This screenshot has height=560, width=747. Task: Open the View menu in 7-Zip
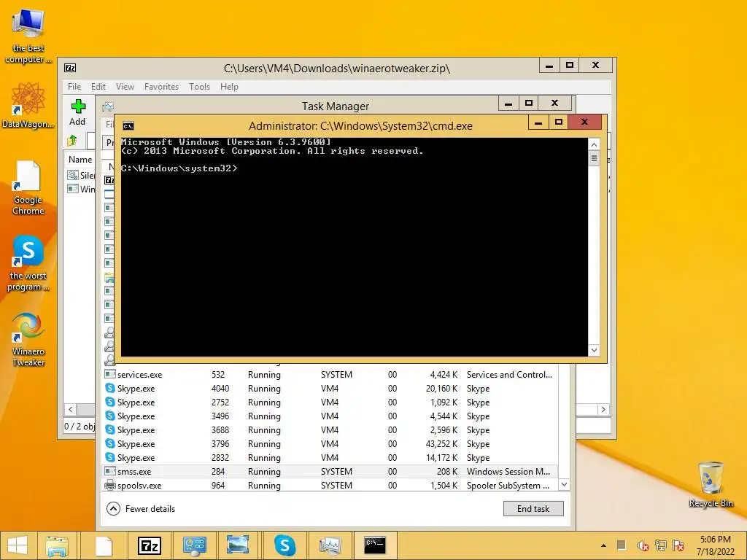pyautogui.click(x=125, y=87)
